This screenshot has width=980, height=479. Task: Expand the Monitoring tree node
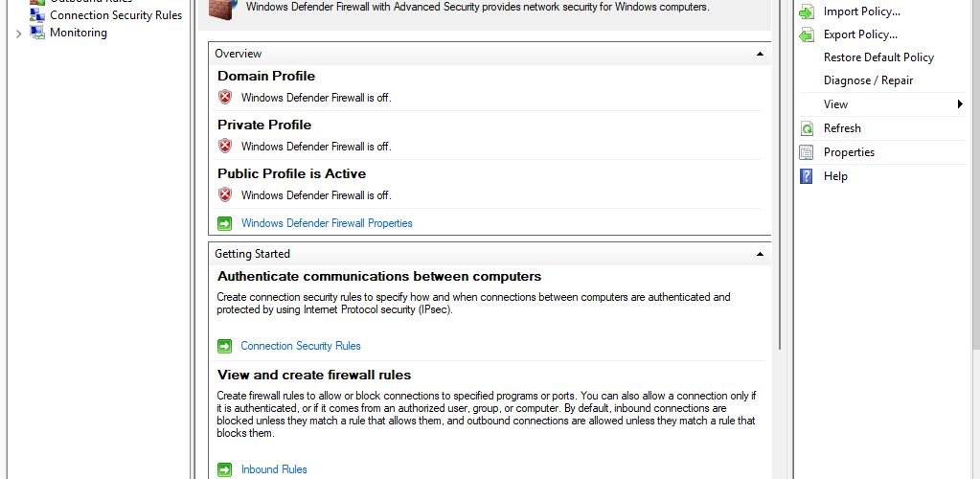coord(19,34)
